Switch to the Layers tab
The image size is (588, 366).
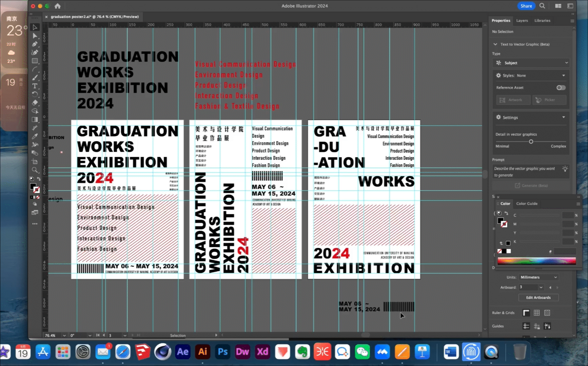click(x=522, y=21)
